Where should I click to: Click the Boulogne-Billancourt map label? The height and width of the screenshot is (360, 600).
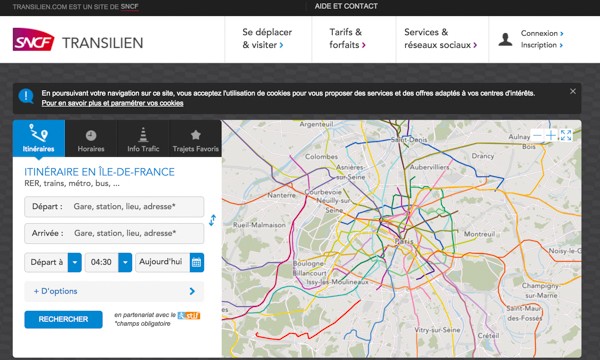tap(309, 268)
